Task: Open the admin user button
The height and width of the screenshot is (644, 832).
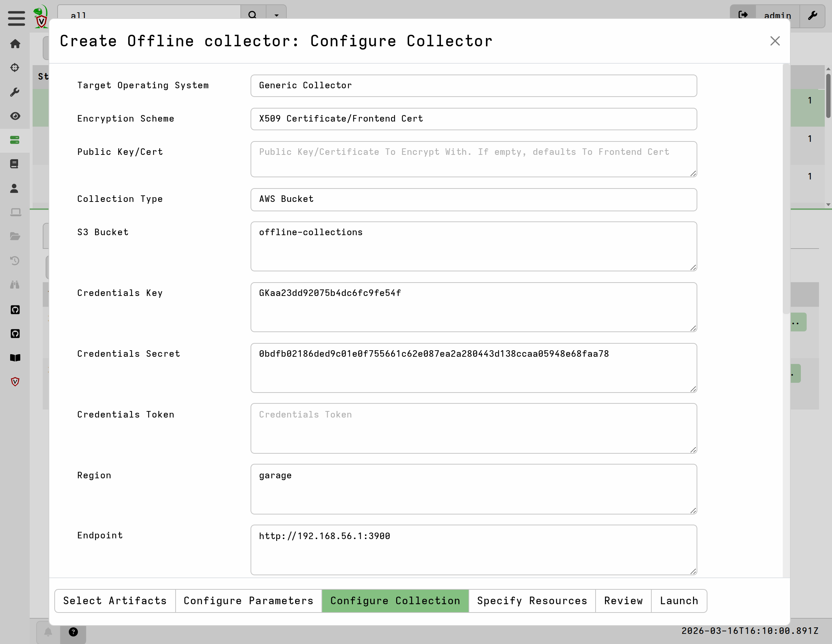Action: (x=778, y=15)
